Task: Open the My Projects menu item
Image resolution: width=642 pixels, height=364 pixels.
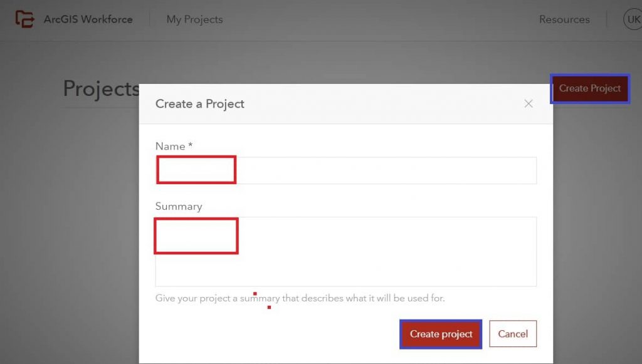Action: [x=194, y=19]
